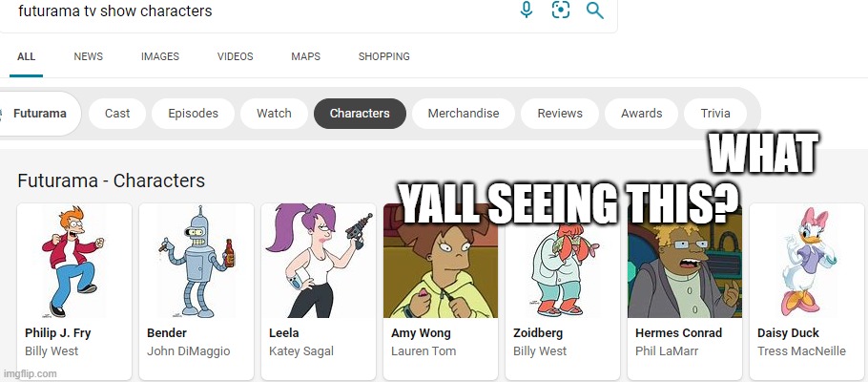The height and width of the screenshot is (382, 868).
Task: Select the ALL results tab
Action: pyautogui.click(x=26, y=56)
